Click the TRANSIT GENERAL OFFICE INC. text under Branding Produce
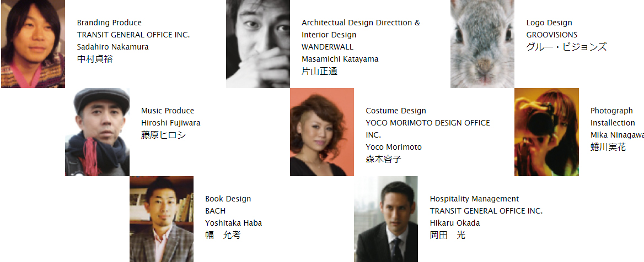This screenshot has width=644, height=262. pyautogui.click(x=133, y=35)
